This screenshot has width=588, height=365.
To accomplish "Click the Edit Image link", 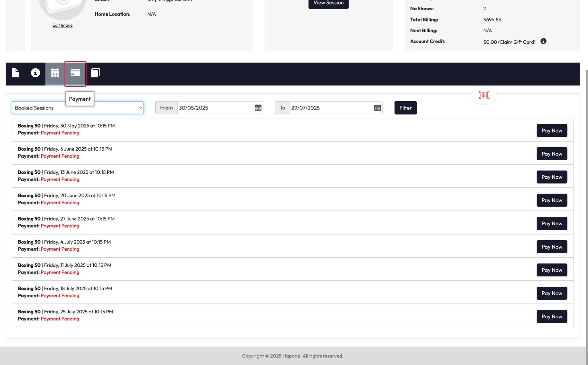I will click(x=62, y=25).
